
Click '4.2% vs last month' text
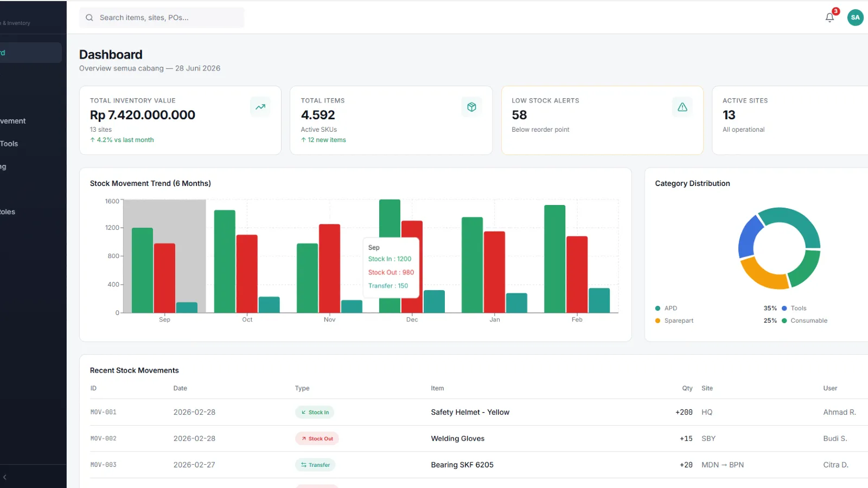click(x=125, y=140)
